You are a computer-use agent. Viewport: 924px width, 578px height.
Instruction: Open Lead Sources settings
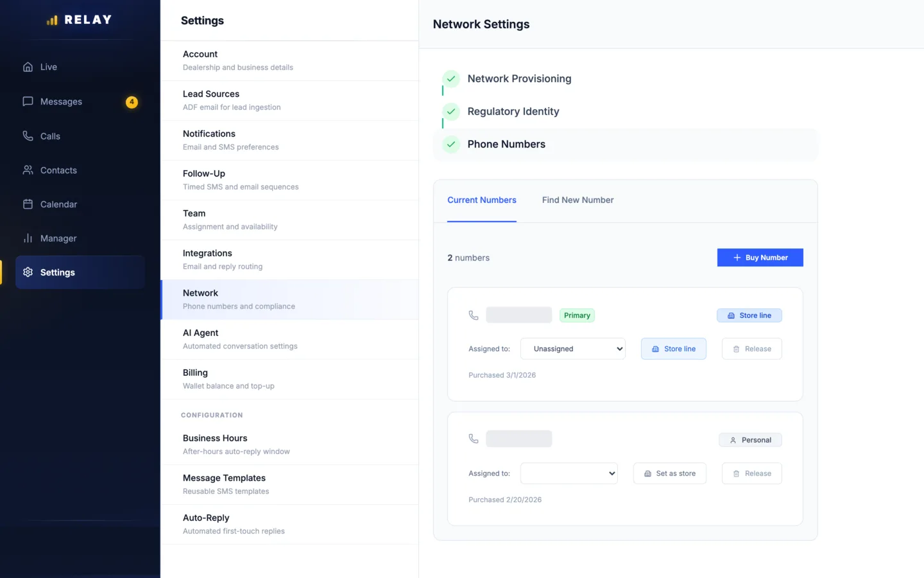point(289,100)
